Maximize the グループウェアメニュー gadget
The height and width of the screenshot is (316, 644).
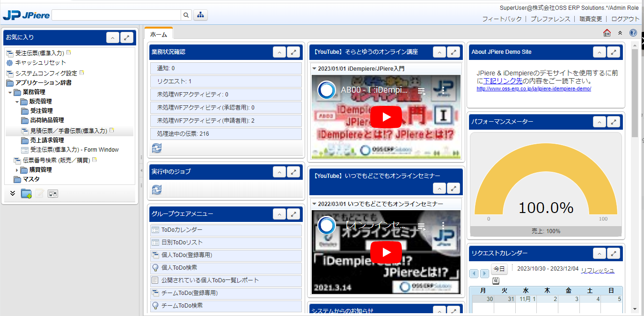coord(293,214)
